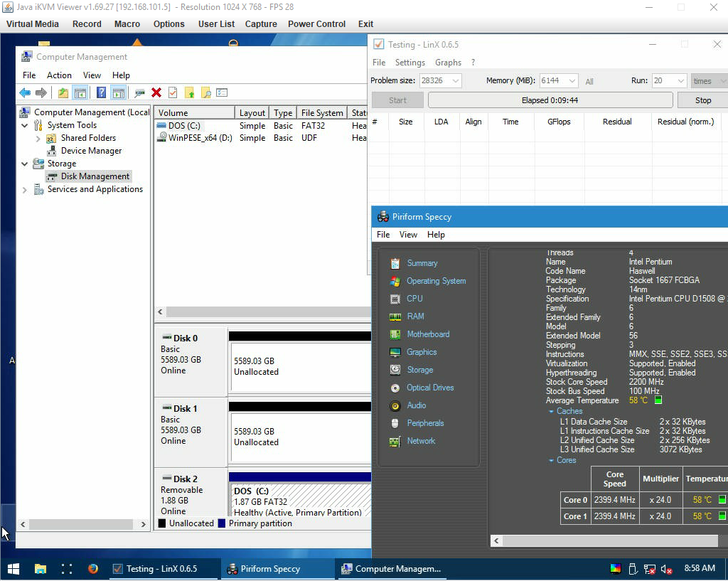The image size is (728, 581).
Task: Click the Forward arrow in Computer Management toolbar
Action: (41, 93)
